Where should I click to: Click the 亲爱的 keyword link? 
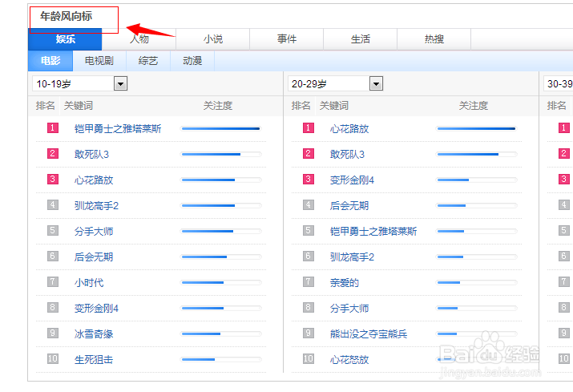click(x=345, y=283)
